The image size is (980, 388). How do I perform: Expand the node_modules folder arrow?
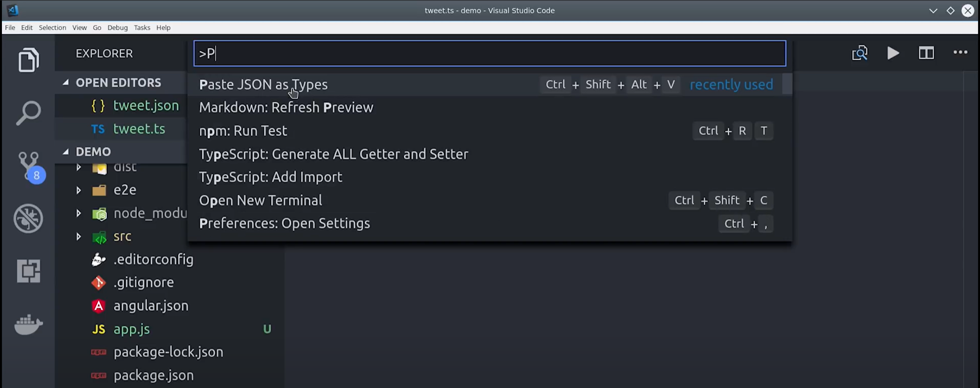pos(79,214)
